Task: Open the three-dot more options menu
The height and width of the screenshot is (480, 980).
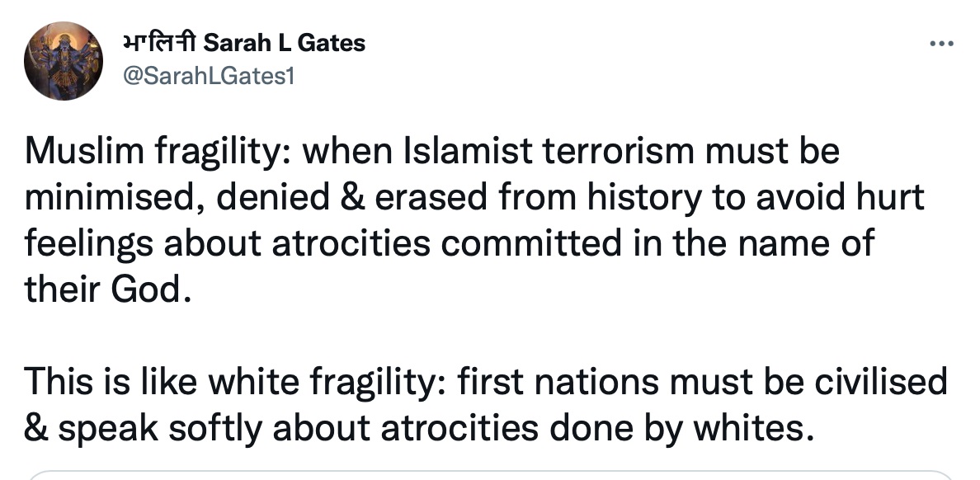Action: point(941,44)
